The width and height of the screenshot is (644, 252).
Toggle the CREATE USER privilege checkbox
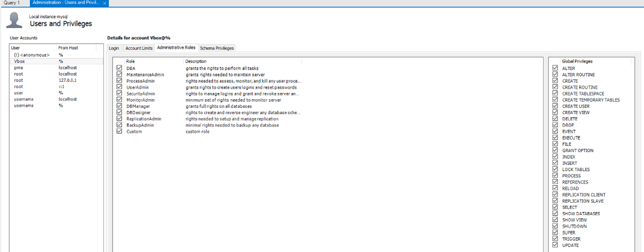point(555,106)
